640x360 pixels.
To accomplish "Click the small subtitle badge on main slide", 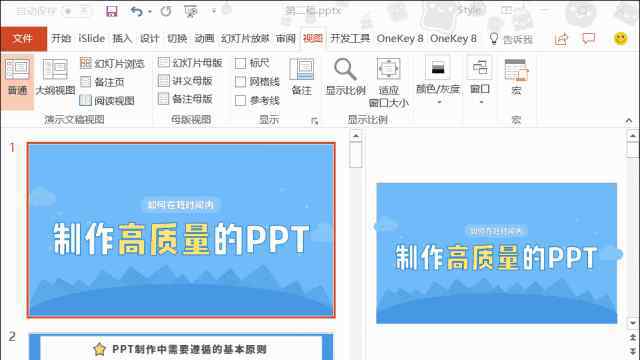I will [x=496, y=231].
